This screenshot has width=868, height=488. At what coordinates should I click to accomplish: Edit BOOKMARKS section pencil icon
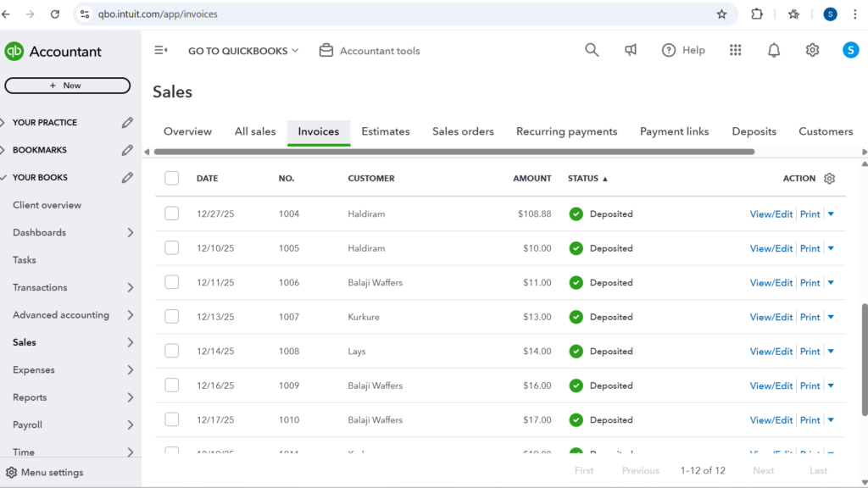tap(127, 150)
